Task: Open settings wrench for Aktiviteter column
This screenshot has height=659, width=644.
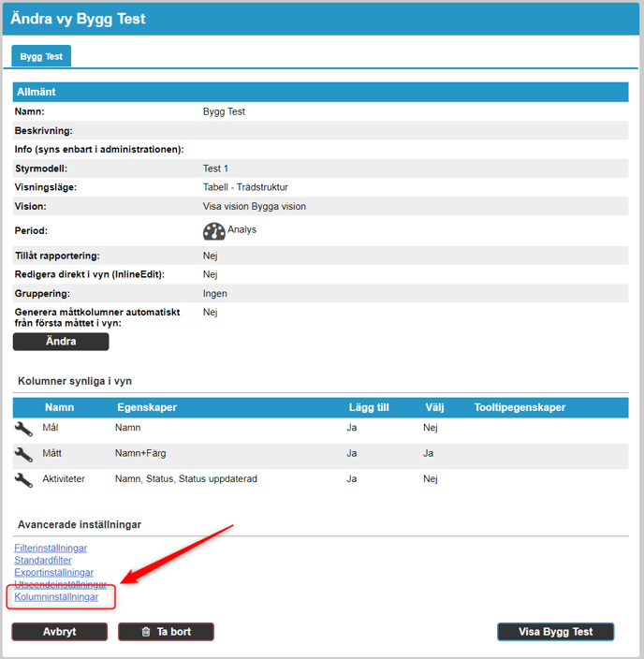Action: [x=23, y=479]
